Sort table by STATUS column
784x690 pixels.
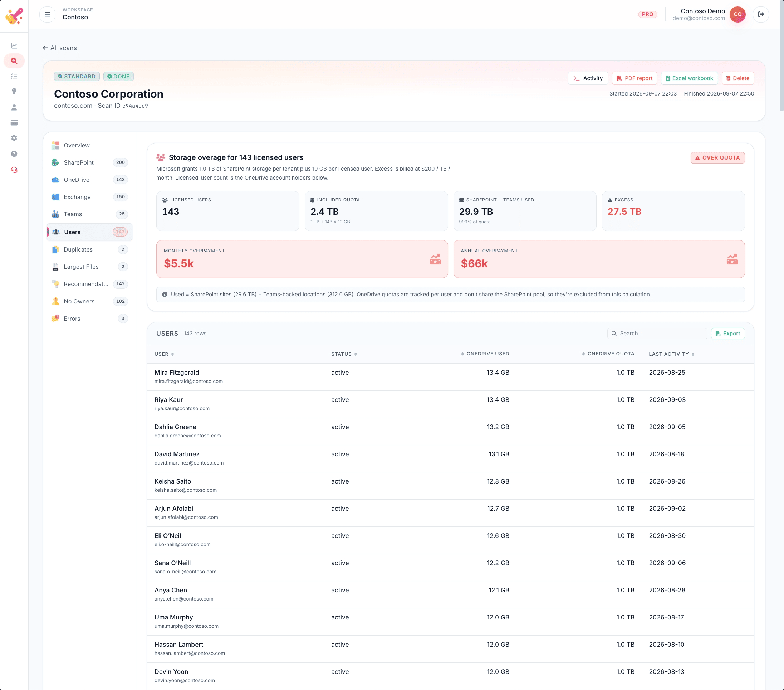[344, 354]
